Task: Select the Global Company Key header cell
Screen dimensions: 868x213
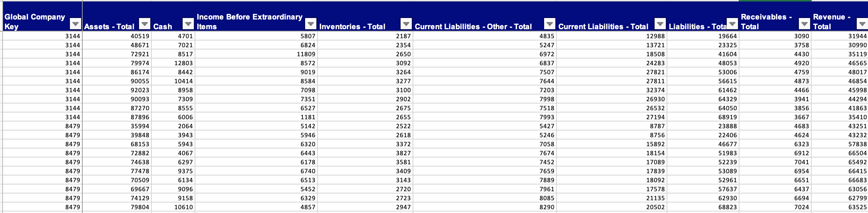Action: click(x=42, y=16)
